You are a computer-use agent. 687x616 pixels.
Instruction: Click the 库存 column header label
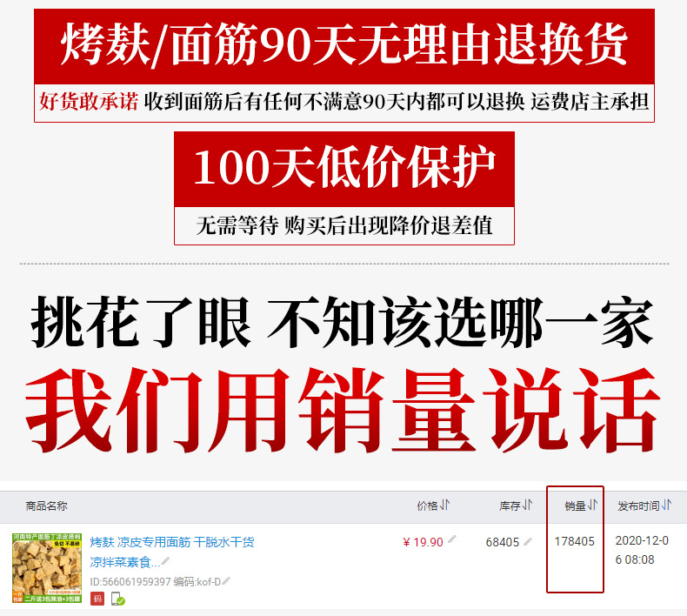point(510,506)
